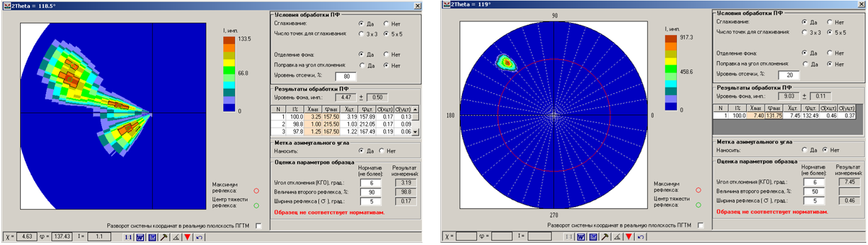Viewport: 868px width, 245px height.
Task: Enable ПГТМ coordinate rotation checkbox in left window
Action: coord(258,226)
